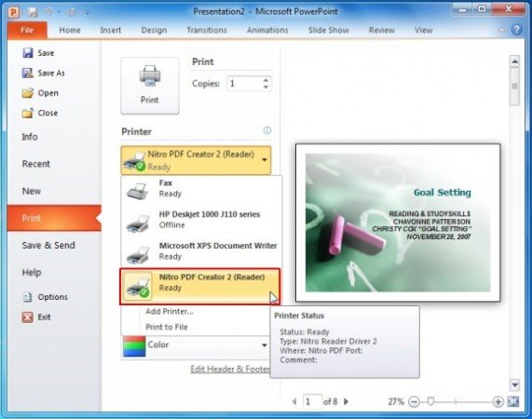Image resolution: width=532 pixels, height=419 pixels.
Task: Decrease copies with the down stepper arrow
Action: pos(266,88)
